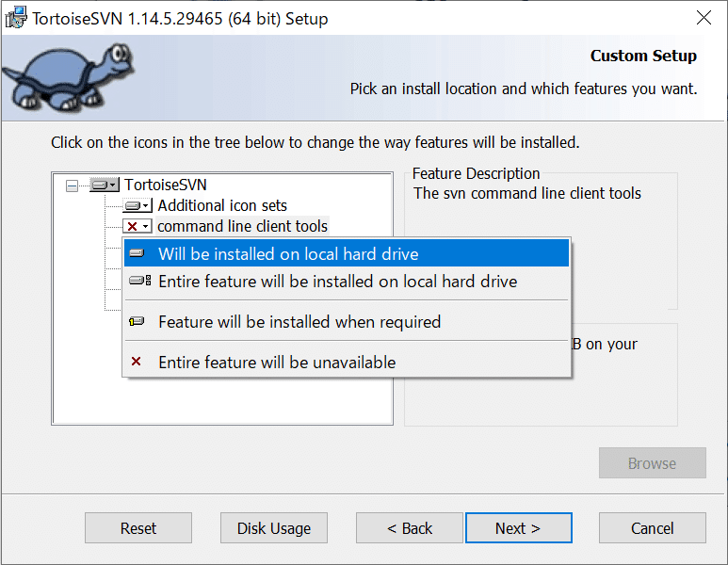This screenshot has width=728, height=565.
Task: Click the installer icon in title bar
Action: click(16, 18)
